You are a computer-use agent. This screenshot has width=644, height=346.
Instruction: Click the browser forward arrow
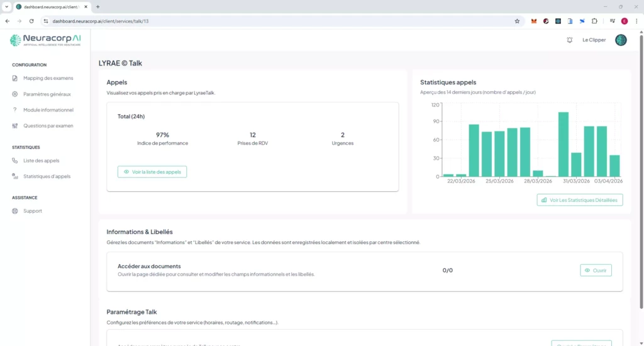coord(19,21)
